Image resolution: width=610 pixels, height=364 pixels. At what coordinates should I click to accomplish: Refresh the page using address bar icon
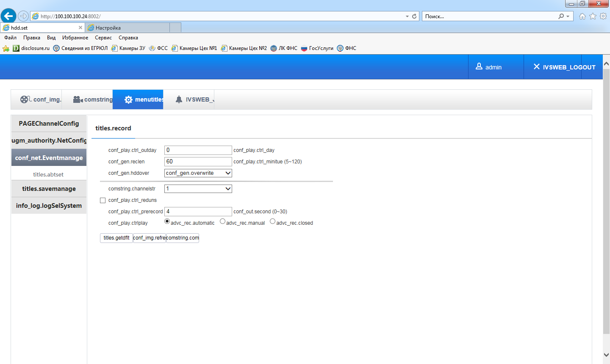[414, 16]
